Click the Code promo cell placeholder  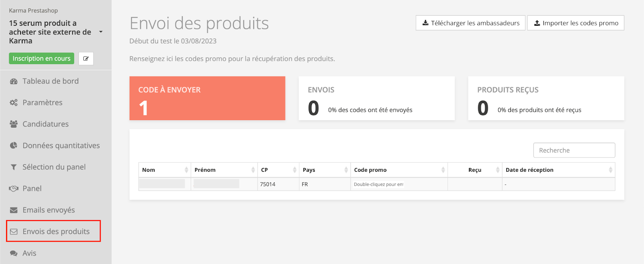point(378,185)
